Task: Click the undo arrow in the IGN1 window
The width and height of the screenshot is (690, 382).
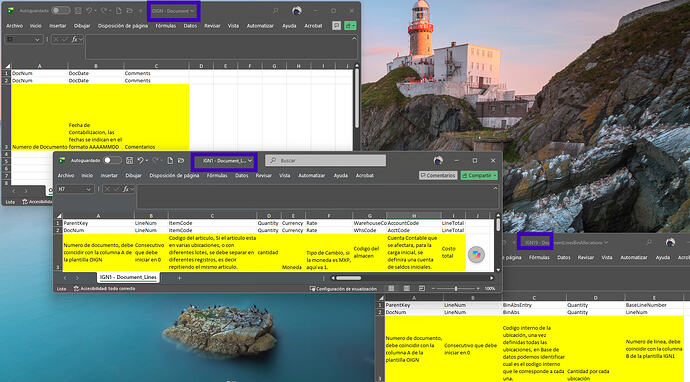Action: coord(140,161)
